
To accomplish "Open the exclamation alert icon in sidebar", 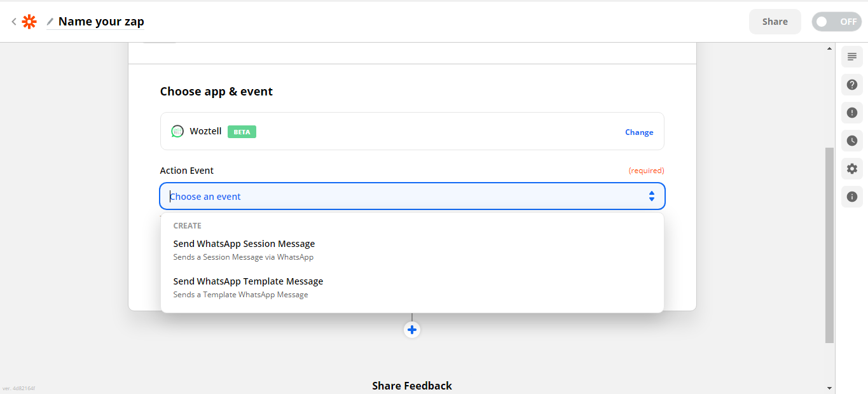I will [852, 113].
